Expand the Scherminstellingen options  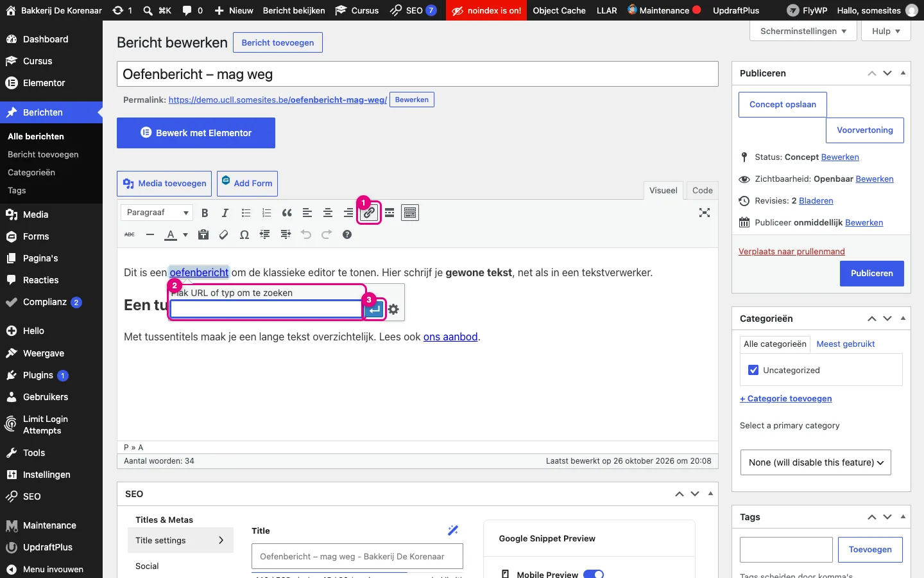pyautogui.click(x=803, y=31)
